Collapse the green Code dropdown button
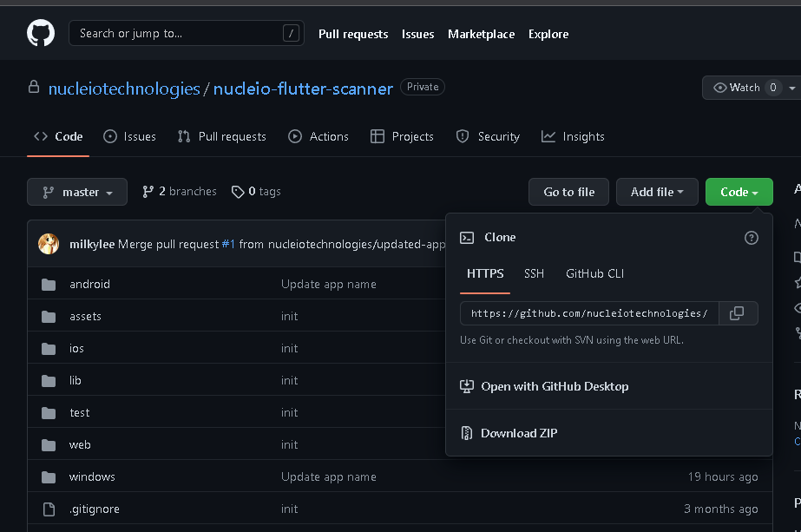Viewport: 801px width, 532px height. pos(739,192)
